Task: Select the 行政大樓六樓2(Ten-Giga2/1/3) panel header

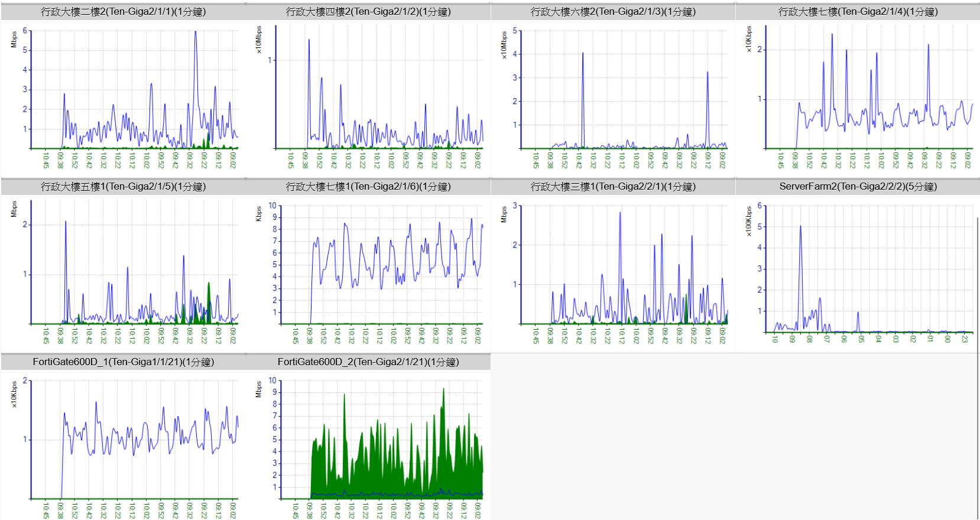Action: click(x=613, y=12)
